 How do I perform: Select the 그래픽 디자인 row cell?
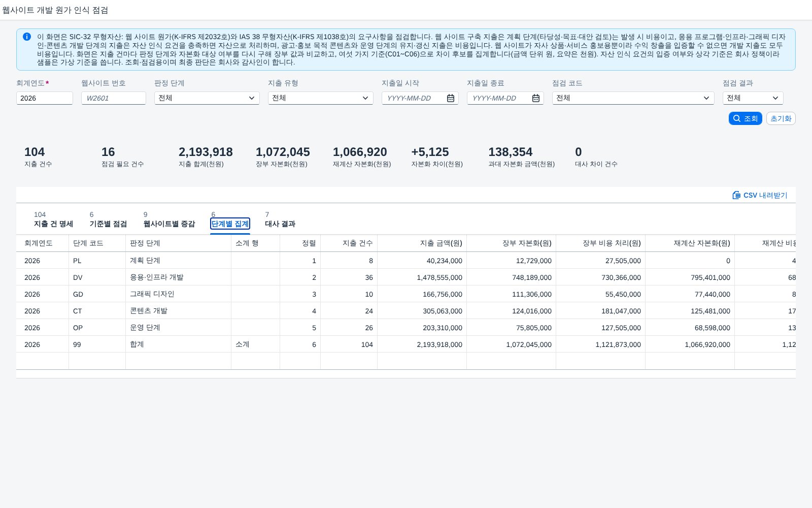[x=178, y=294]
